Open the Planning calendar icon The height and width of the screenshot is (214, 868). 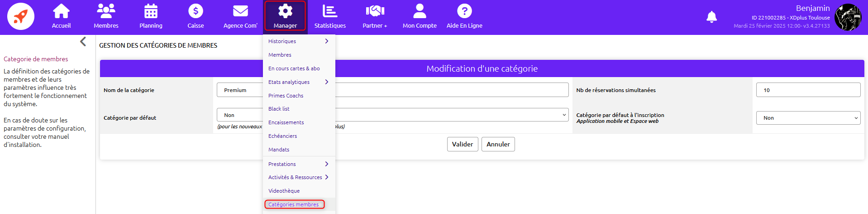(151, 11)
